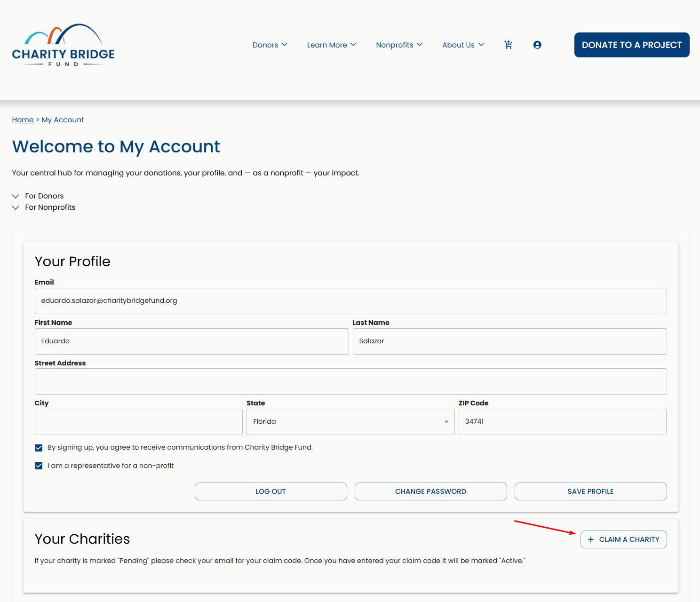Expand the About Us navigation menu

pyautogui.click(x=463, y=45)
